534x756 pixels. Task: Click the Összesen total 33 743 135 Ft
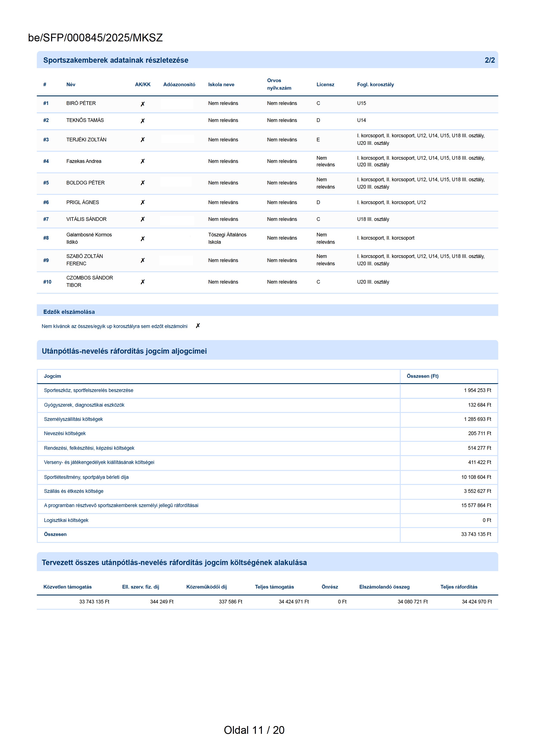476,534
